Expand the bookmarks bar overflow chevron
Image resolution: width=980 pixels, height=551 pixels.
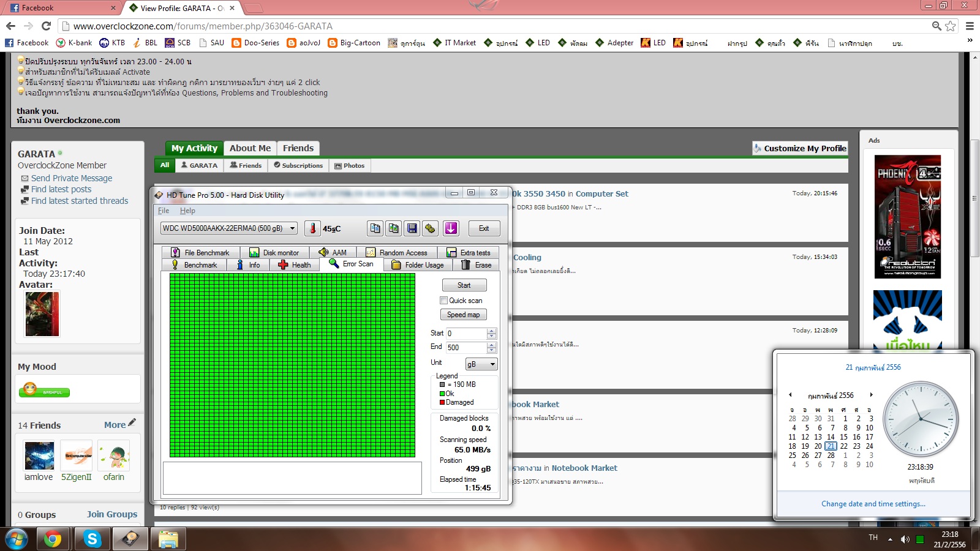point(970,40)
